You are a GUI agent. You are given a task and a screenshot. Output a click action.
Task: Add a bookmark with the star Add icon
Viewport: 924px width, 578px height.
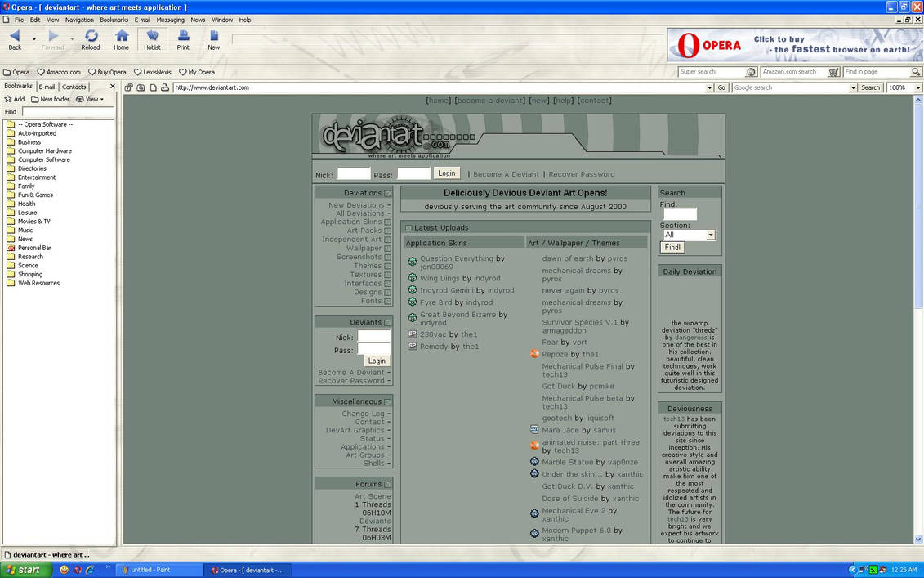click(14, 99)
